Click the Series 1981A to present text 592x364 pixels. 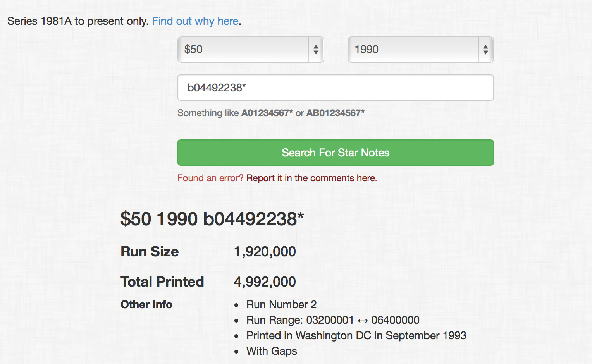[x=78, y=21]
